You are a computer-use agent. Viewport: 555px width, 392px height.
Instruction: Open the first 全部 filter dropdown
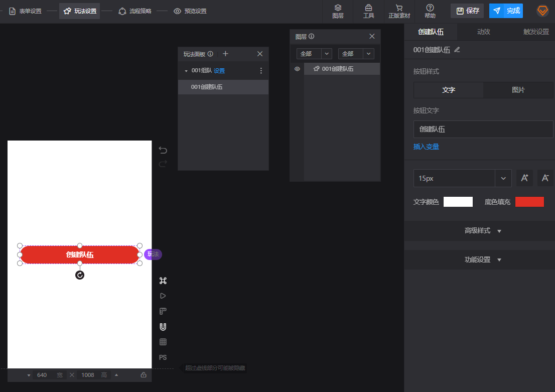coord(314,54)
